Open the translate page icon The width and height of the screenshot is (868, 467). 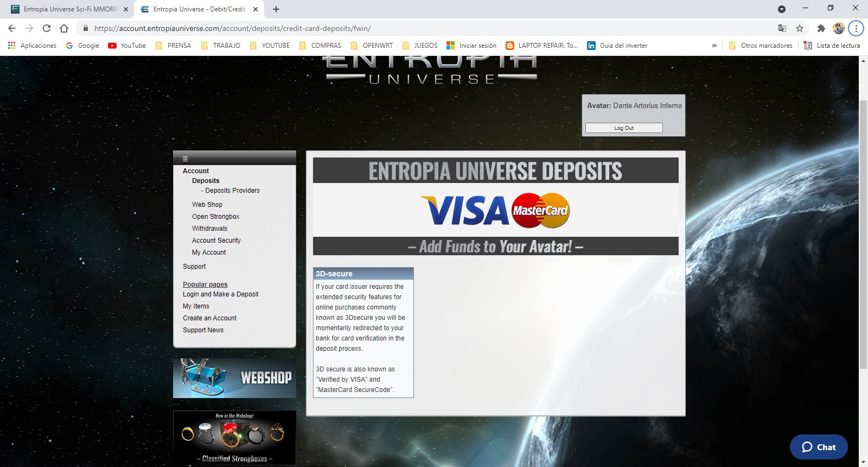[782, 28]
